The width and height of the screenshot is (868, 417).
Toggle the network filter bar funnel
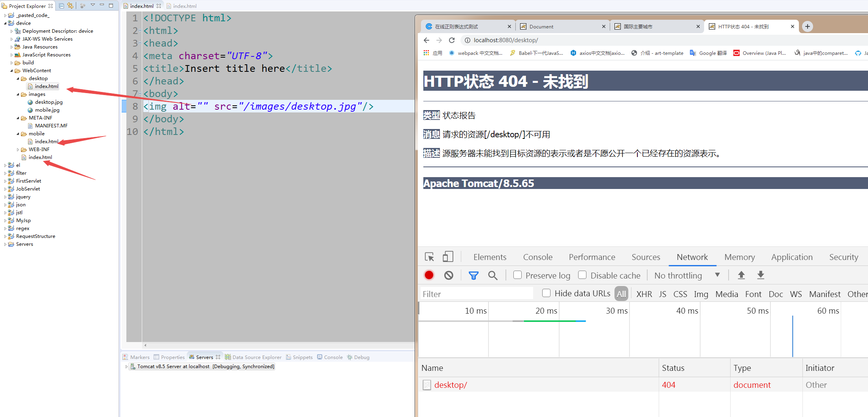click(473, 275)
